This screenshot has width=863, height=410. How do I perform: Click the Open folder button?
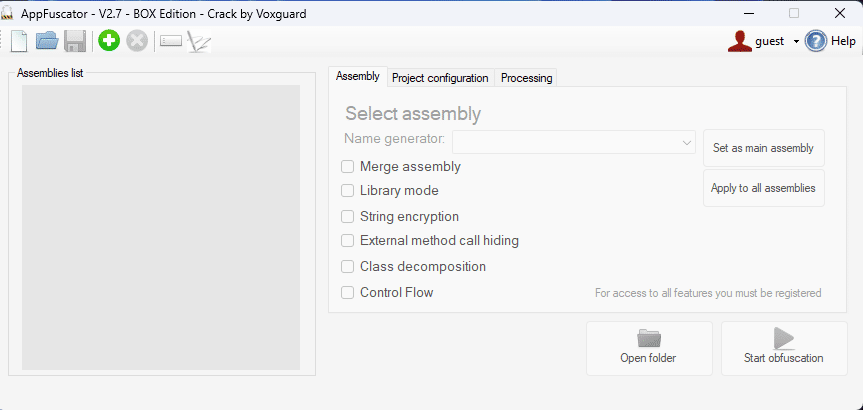coord(648,348)
